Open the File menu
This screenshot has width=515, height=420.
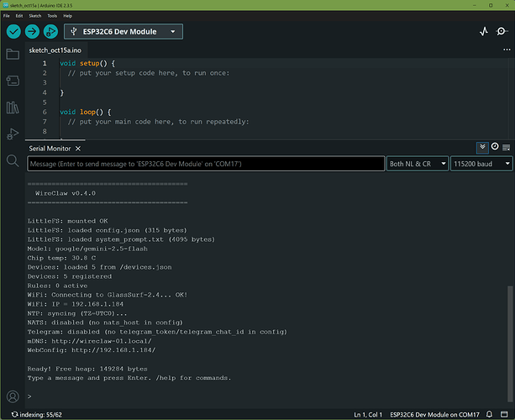pos(6,16)
